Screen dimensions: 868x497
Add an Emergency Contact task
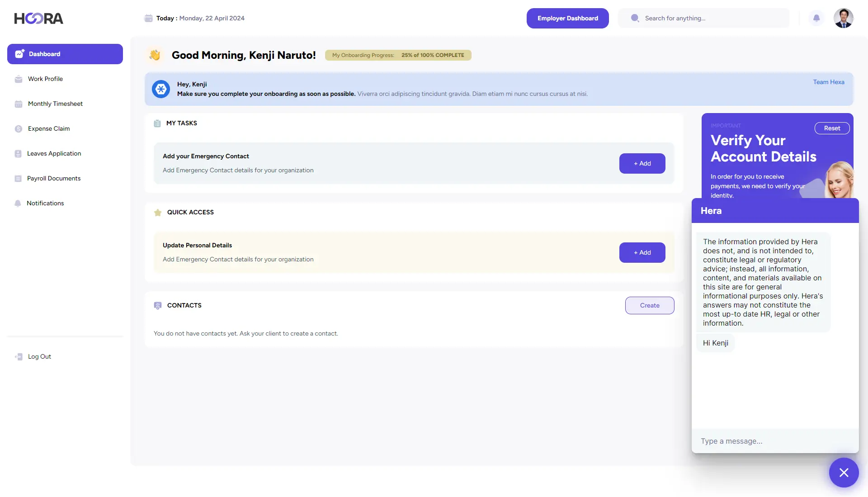(642, 163)
